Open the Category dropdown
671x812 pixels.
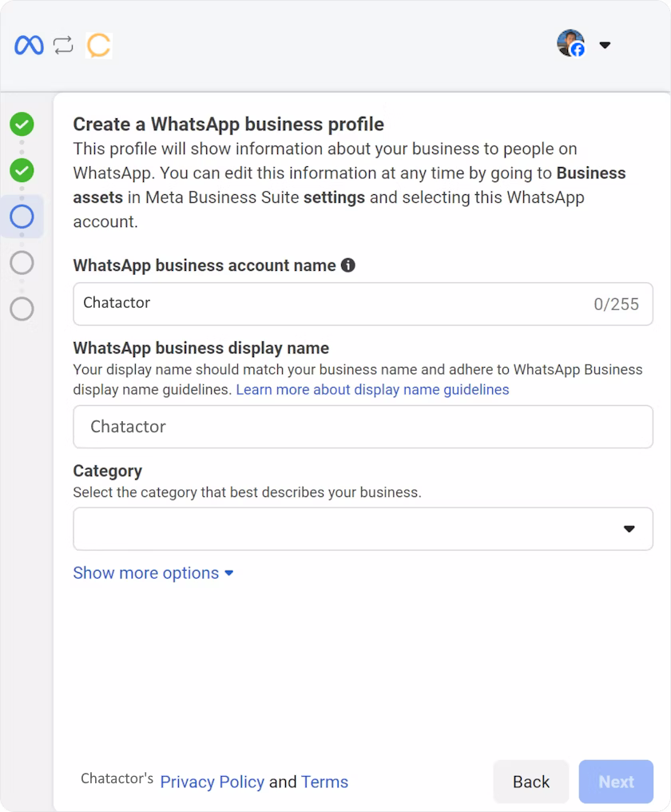pos(363,529)
